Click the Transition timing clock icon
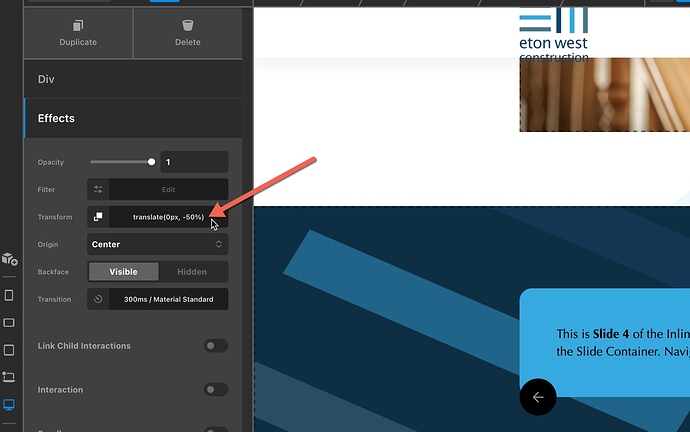The image size is (690, 432). [x=98, y=299]
